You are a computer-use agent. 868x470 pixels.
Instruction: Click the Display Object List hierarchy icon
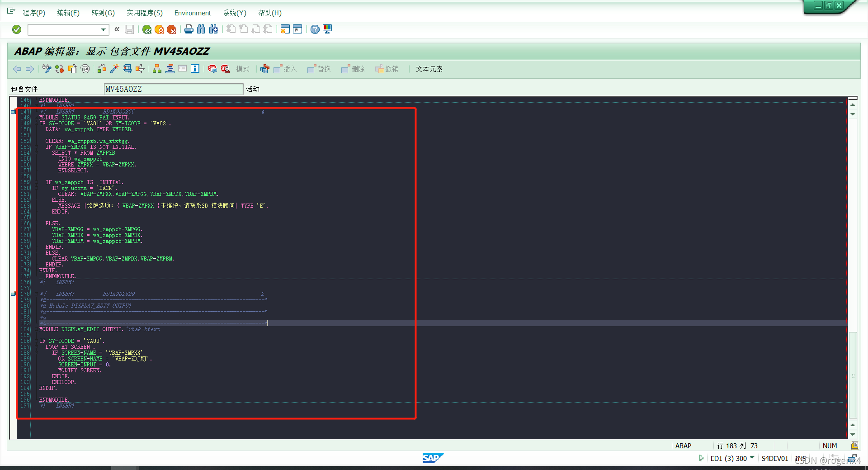pos(157,69)
